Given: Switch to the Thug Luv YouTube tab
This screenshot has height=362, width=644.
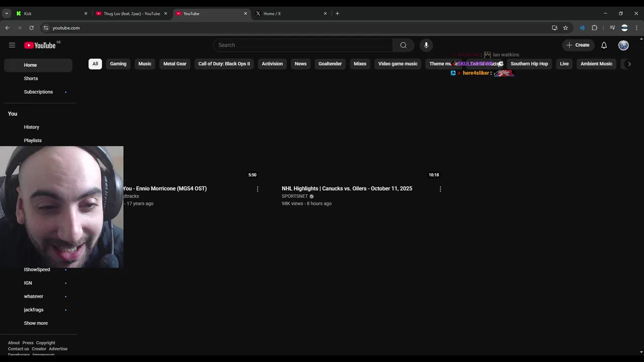Looking at the screenshot, I should [132, 14].
